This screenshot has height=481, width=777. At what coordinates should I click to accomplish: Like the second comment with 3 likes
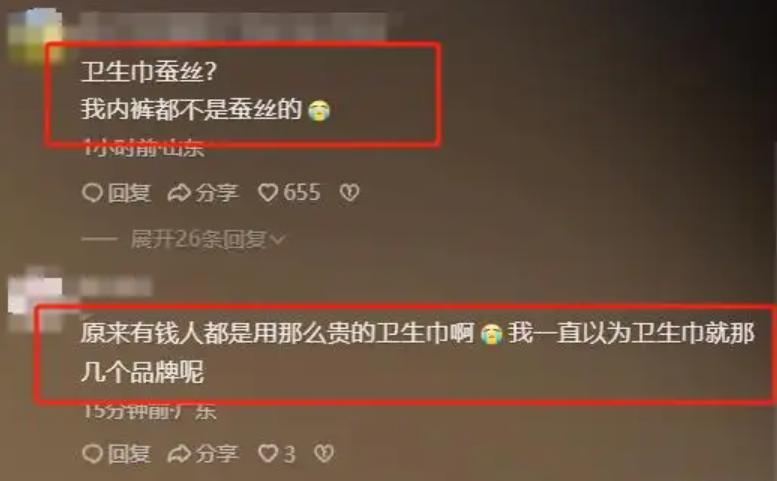pos(268,453)
